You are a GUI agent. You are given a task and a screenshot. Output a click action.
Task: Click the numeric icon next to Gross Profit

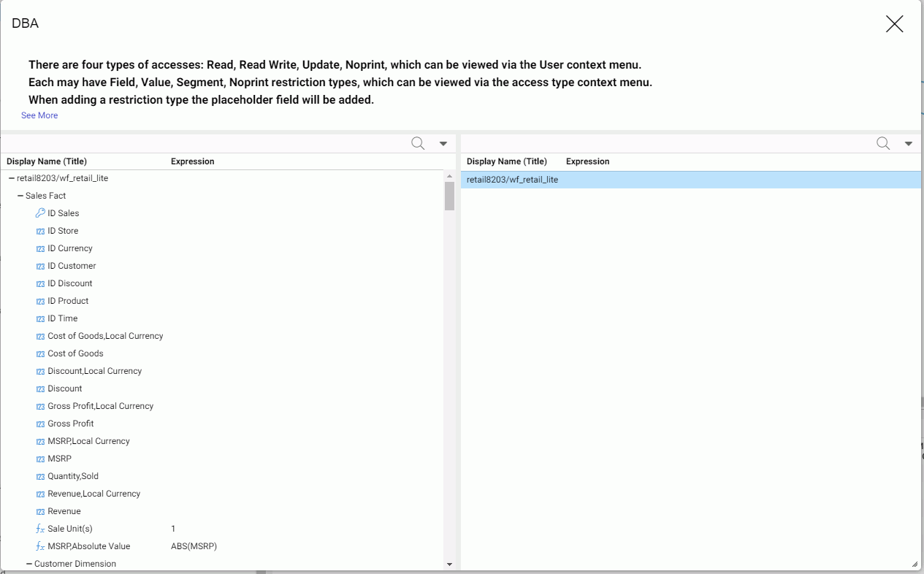(x=40, y=424)
